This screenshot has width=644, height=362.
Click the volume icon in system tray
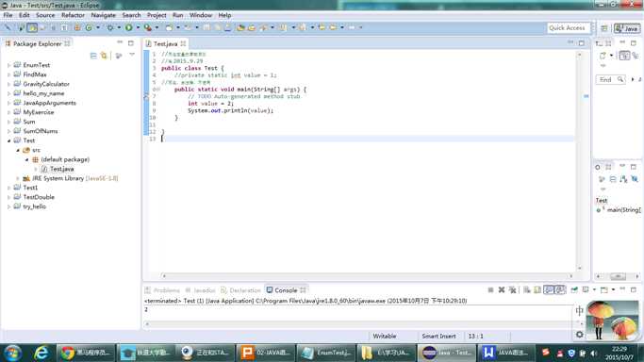pyautogui.click(x=593, y=353)
